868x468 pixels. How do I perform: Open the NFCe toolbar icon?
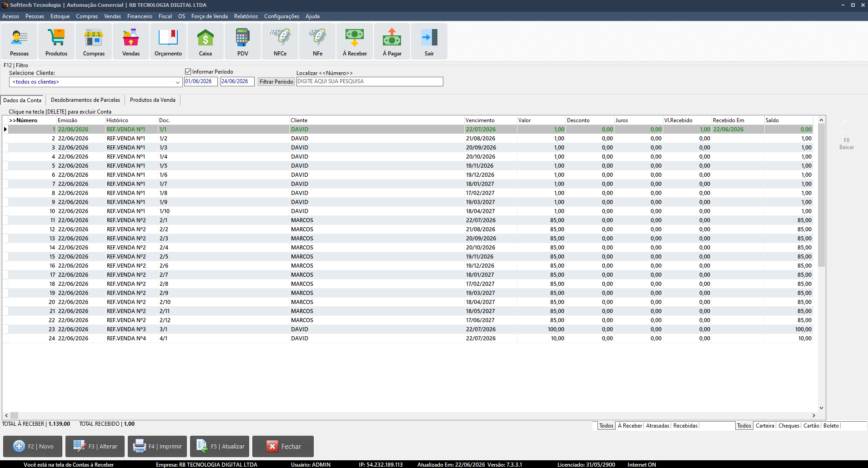click(280, 41)
